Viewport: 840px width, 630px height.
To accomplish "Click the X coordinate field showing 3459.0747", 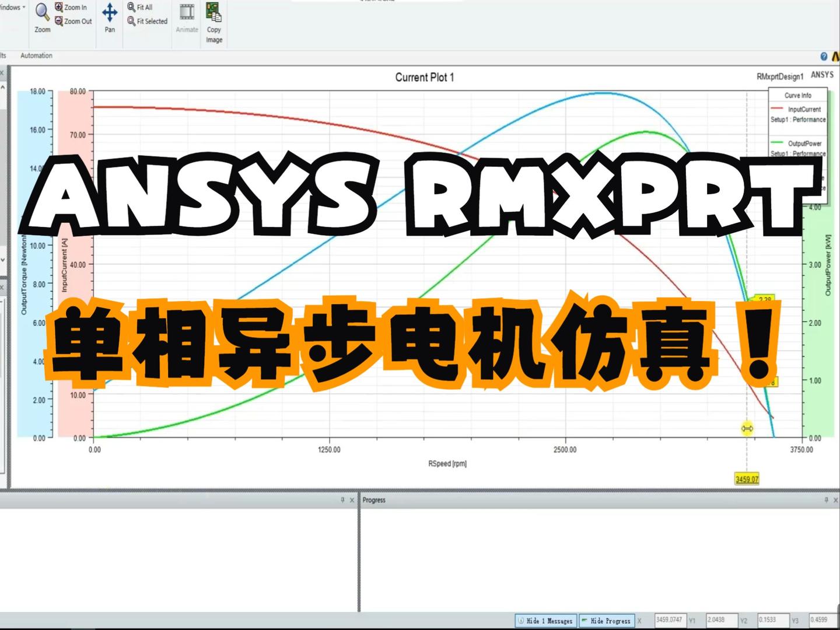I will pyautogui.click(x=668, y=620).
